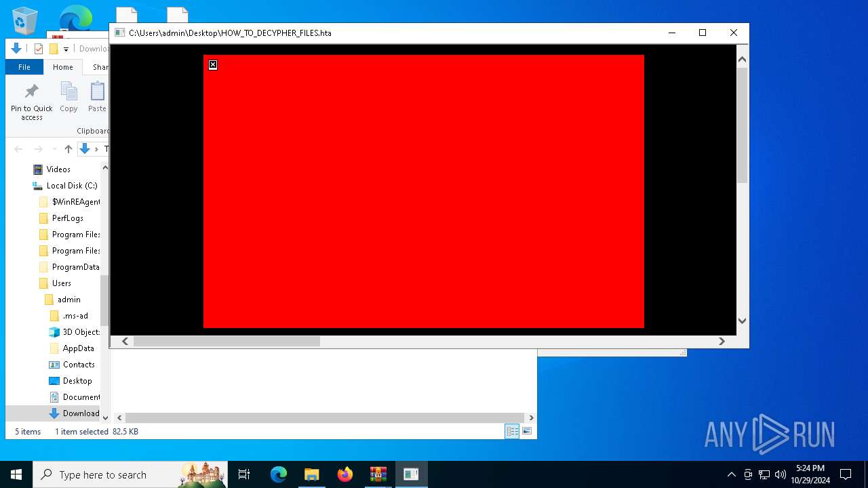868x488 pixels.
Task: Click navigation tree scroll up arrow
Action: tap(105, 168)
